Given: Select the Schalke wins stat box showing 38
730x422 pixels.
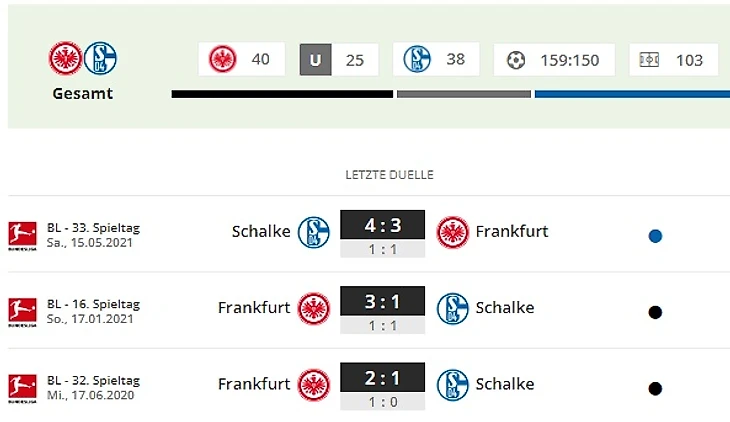Looking at the screenshot, I should [436, 59].
